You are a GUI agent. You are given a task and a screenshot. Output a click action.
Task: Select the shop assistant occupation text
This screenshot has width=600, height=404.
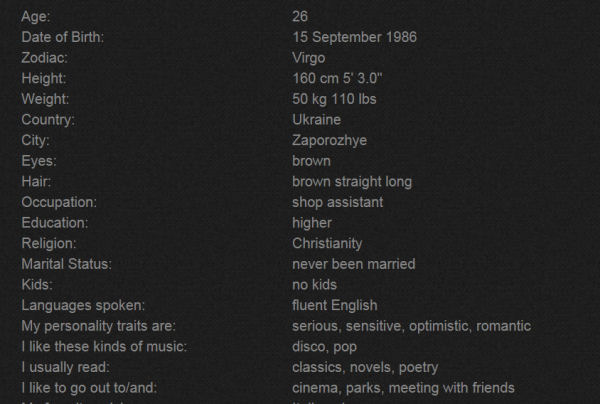click(337, 202)
